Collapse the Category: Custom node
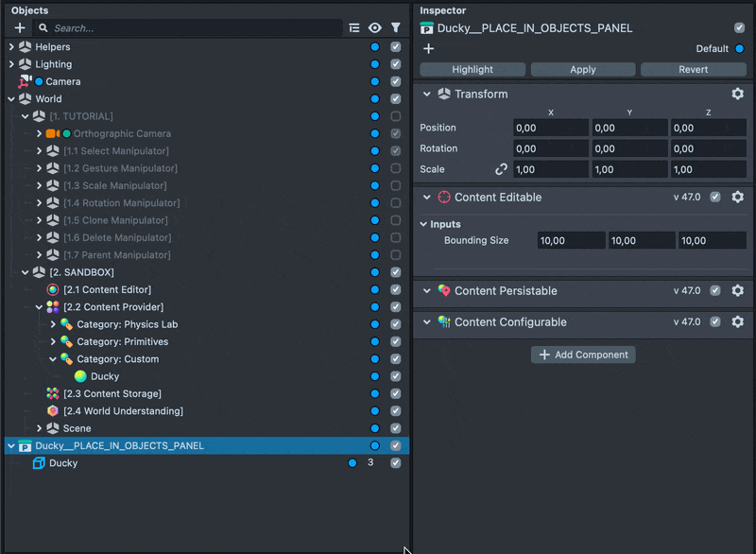 click(x=53, y=359)
